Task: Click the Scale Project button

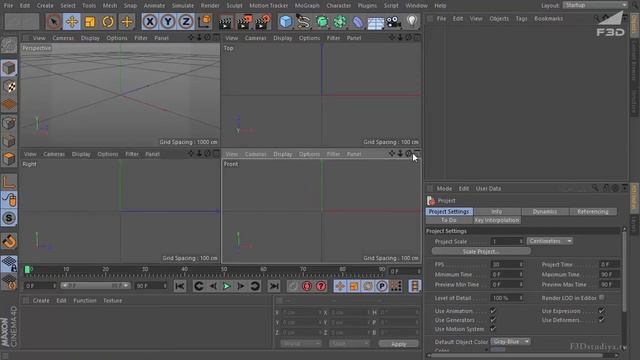Action: tap(481, 251)
